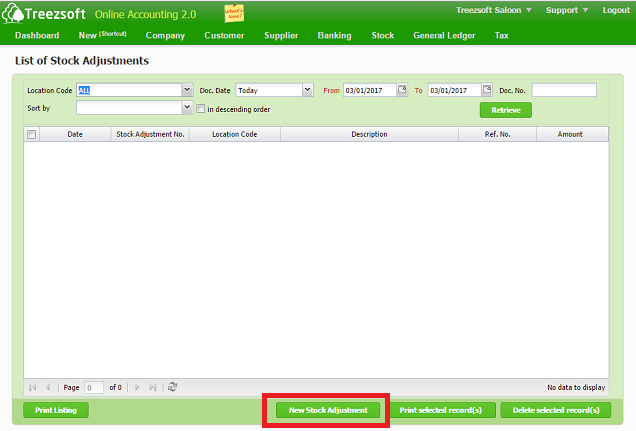Go to previous page of results
This screenshot has width=636, height=431.
[48, 387]
